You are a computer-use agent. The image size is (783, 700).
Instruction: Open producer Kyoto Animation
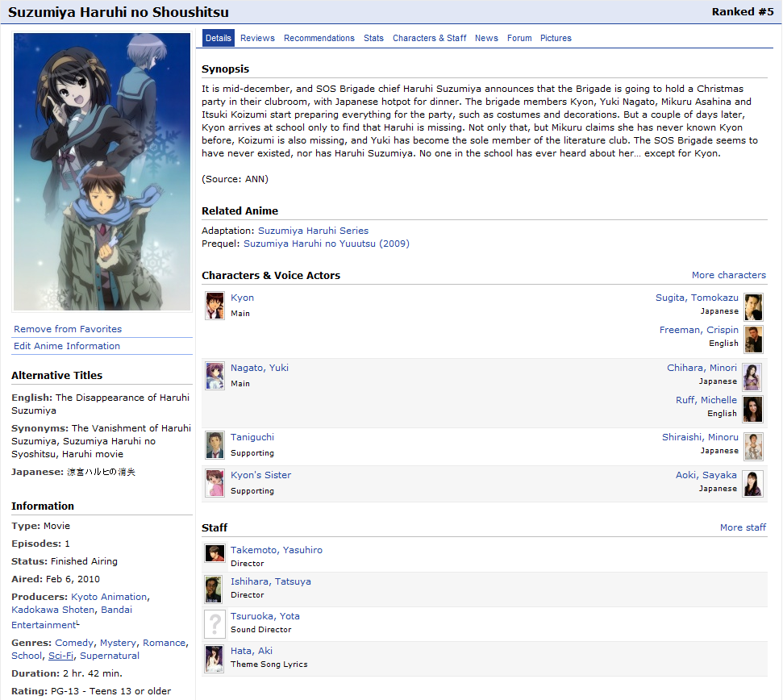109,597
